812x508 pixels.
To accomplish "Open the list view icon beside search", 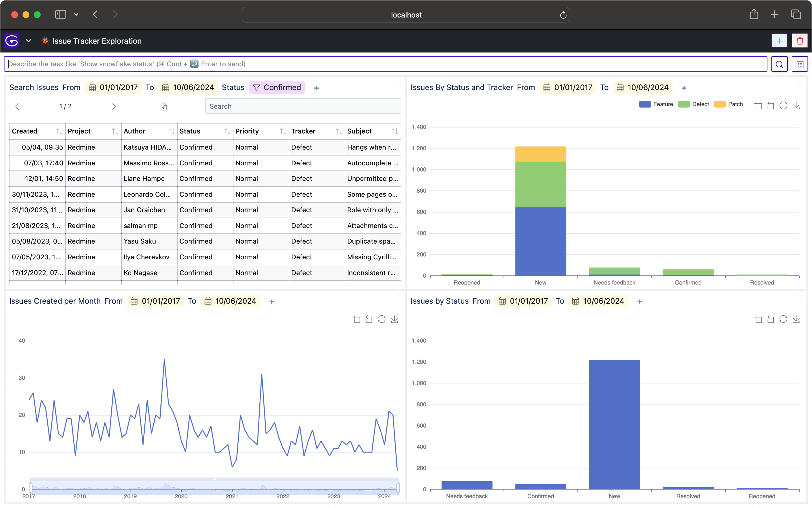I will [800, 64].
